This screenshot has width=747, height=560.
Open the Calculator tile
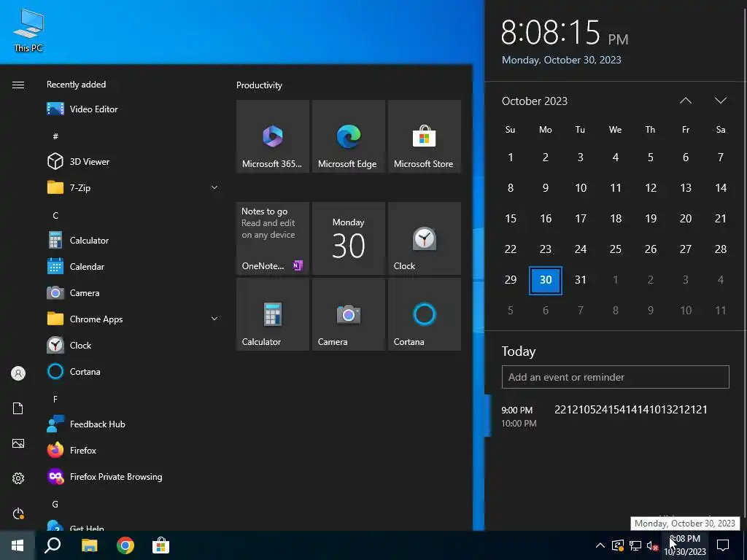[x=273, y=314]
